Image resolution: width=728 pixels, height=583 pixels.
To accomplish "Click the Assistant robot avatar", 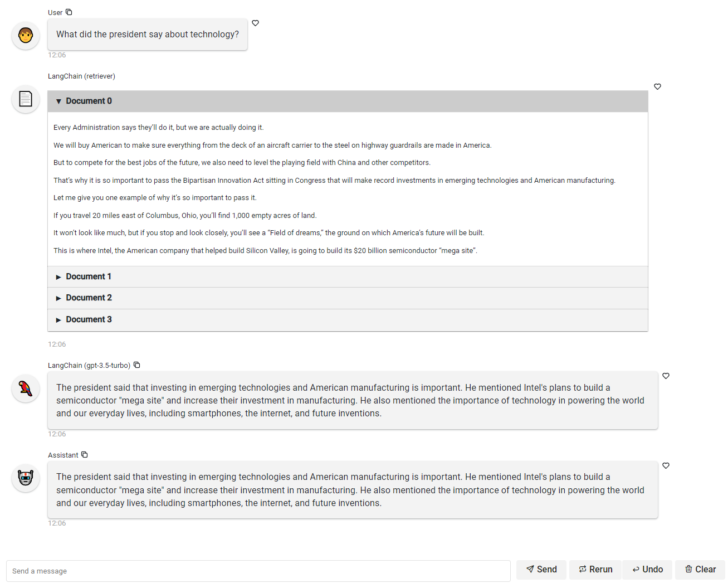I will coord(26,478).
